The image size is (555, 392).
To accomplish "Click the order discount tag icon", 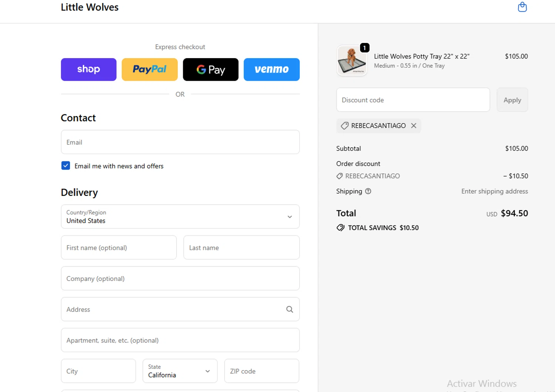I will click(339, 176).
